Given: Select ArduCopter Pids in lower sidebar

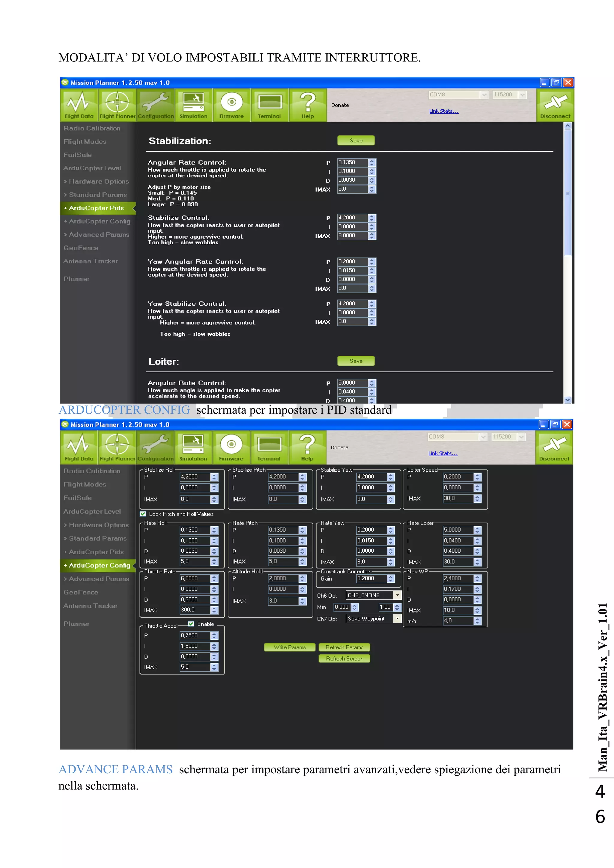Looking at the screenshot, I should click(x=94, y=552).
